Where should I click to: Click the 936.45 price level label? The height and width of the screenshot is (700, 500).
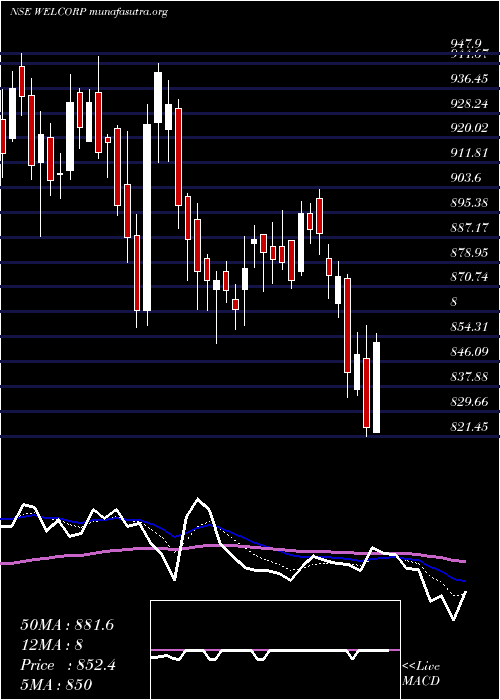[x=469, y=79]
